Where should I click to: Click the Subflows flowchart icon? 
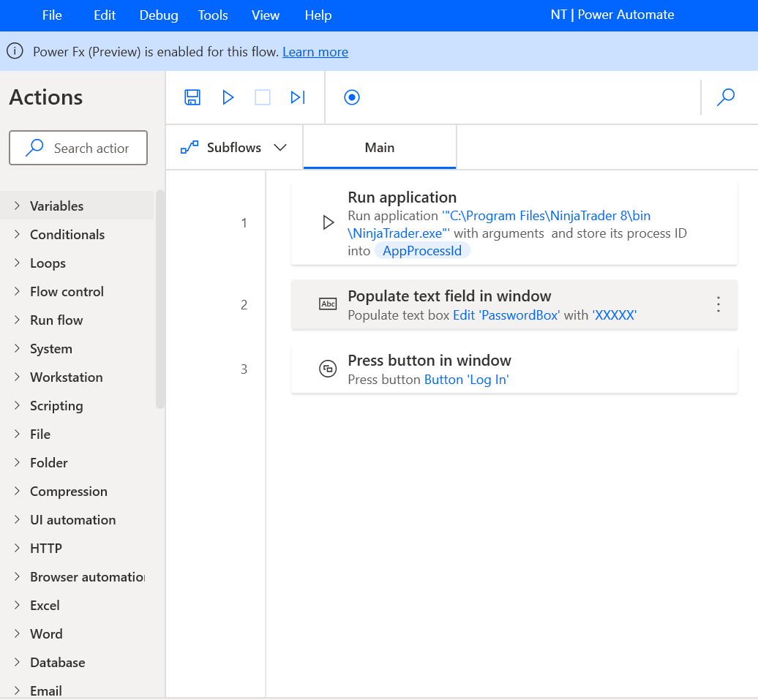[x=189, y=147]
